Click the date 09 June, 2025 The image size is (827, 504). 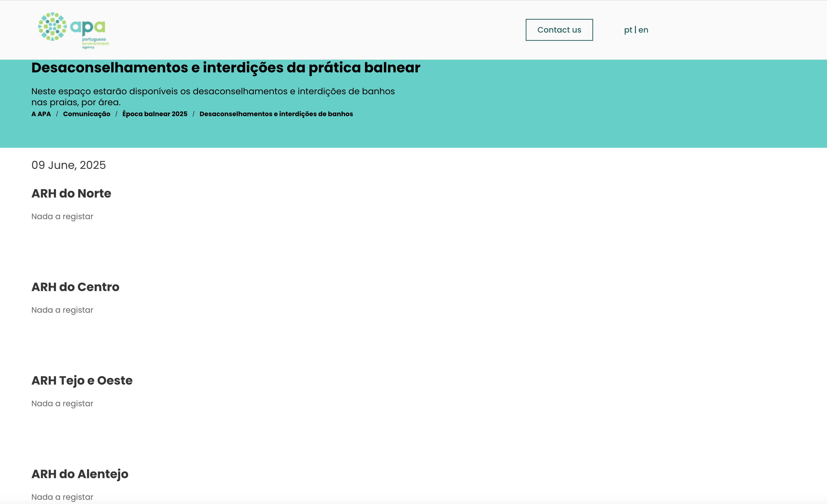tap(68, 165)
